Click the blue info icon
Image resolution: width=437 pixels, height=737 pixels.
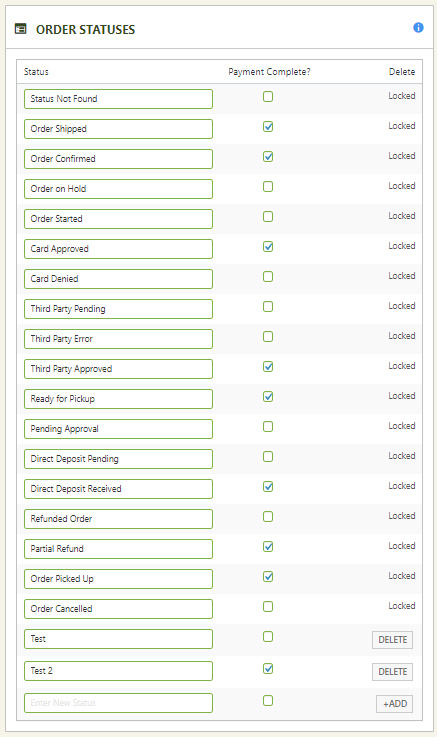(418, 28)
